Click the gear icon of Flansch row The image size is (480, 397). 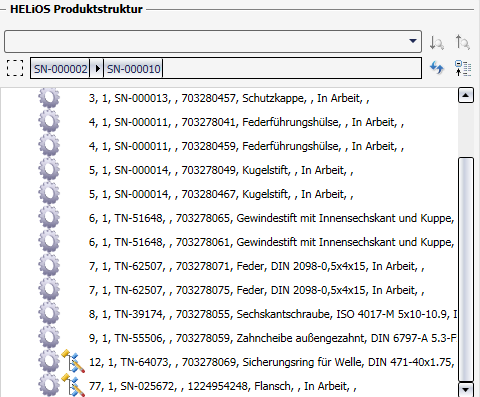coord(49,386)
